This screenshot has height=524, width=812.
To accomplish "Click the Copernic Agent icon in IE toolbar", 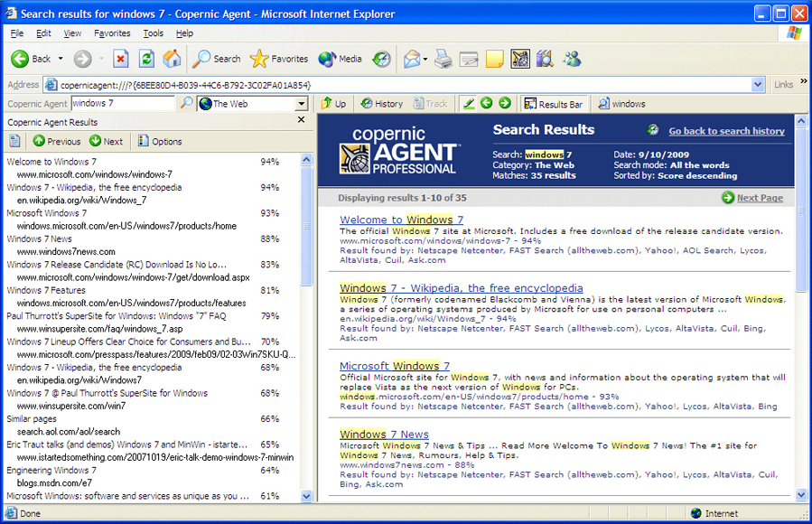I will [x=520, y=59].
